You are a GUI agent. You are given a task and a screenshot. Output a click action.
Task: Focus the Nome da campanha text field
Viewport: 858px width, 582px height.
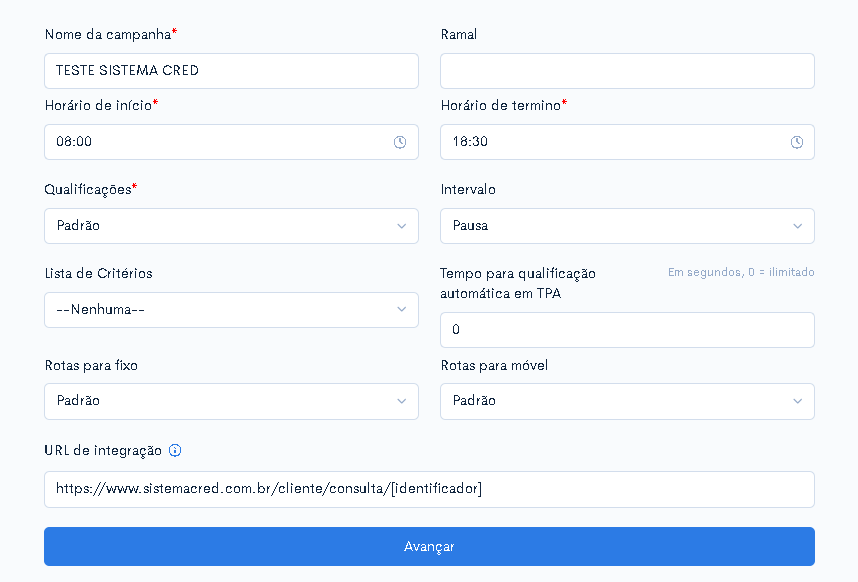(x=231, y=71)
